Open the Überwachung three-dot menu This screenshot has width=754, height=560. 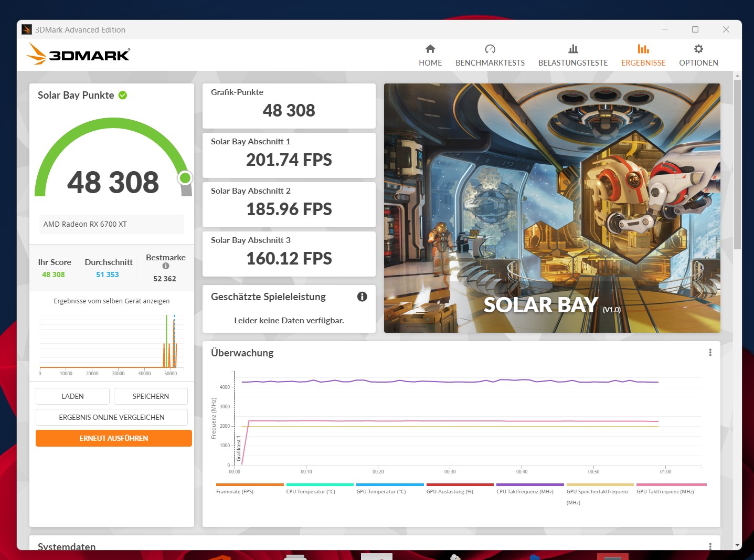point(710,353)
